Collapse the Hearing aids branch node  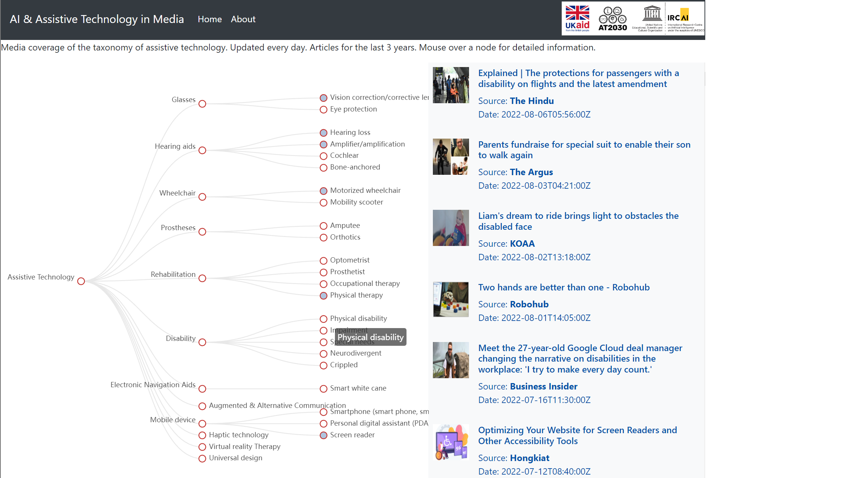[202, 151]
